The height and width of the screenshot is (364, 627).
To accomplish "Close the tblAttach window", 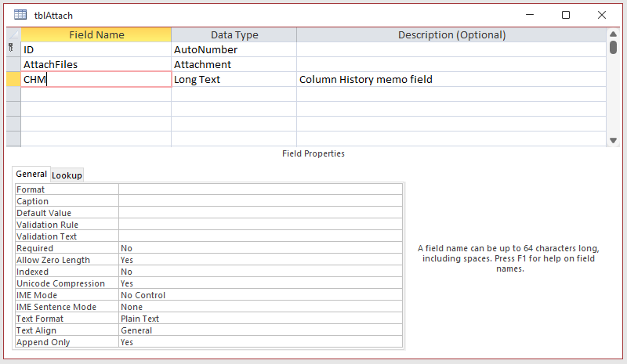I will [602, 15].
